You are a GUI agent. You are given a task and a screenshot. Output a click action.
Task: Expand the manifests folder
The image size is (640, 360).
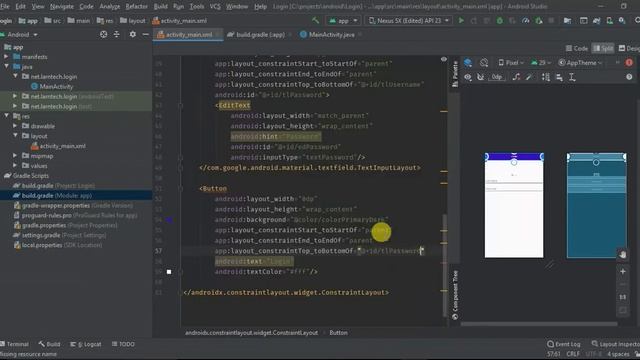click(6, 57)
